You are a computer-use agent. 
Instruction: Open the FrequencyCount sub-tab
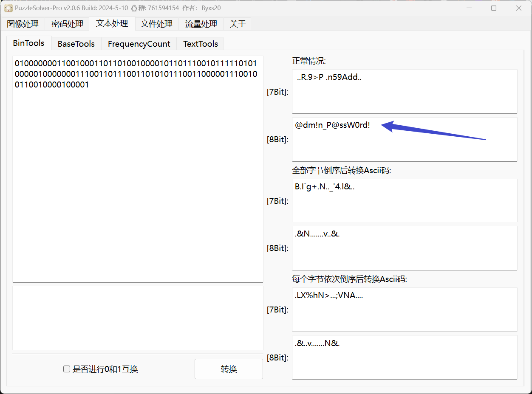tap(139, 44)
